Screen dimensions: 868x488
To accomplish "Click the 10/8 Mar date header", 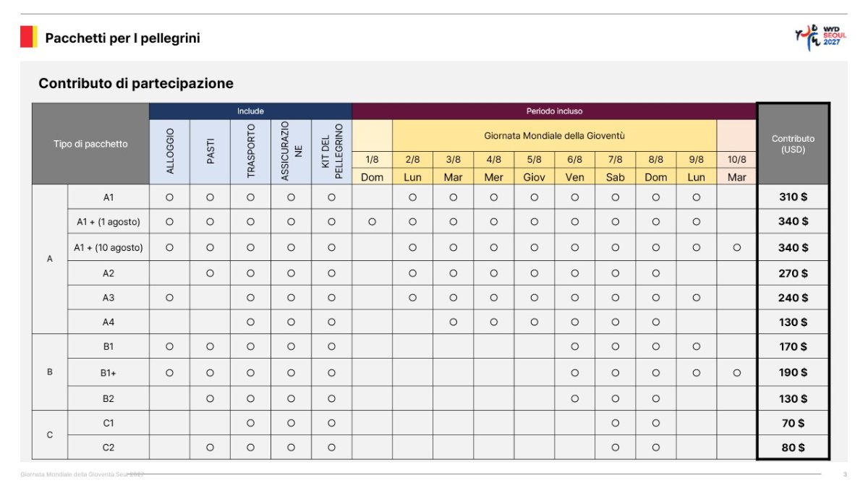I will click(736, 168).
